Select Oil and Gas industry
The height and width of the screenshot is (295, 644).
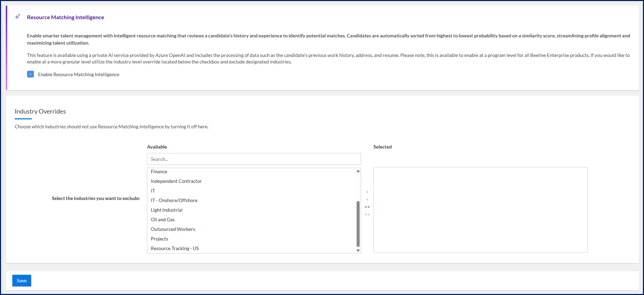pos(252,220)
